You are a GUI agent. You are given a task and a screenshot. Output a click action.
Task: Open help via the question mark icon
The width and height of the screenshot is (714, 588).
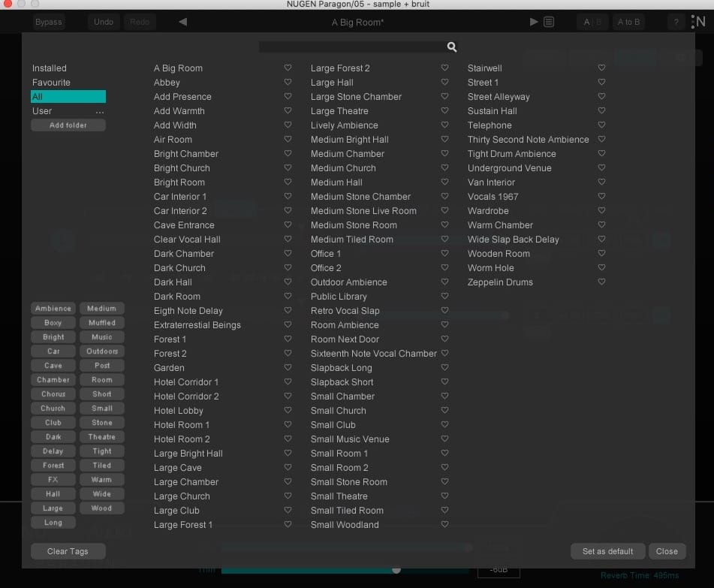coord(675,22)
